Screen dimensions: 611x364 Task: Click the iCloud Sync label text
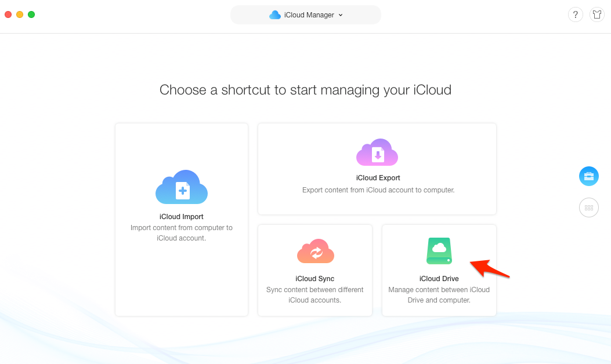[315, 279]
